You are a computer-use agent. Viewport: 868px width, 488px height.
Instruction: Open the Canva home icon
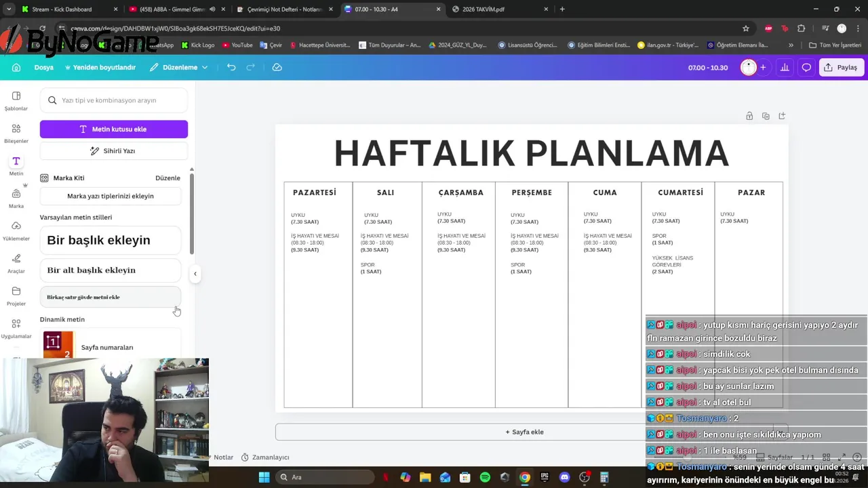pos(16,67)
